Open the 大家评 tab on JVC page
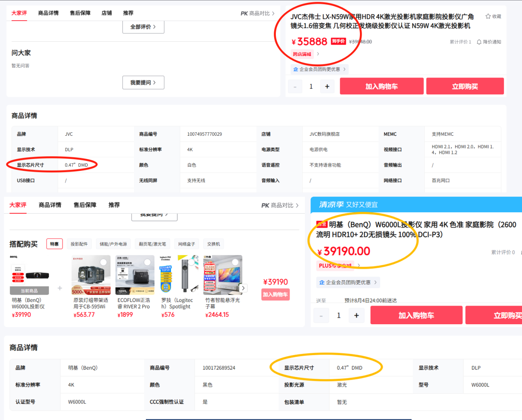The width and height of the screenshot is (522, 420). coord(19,13)
